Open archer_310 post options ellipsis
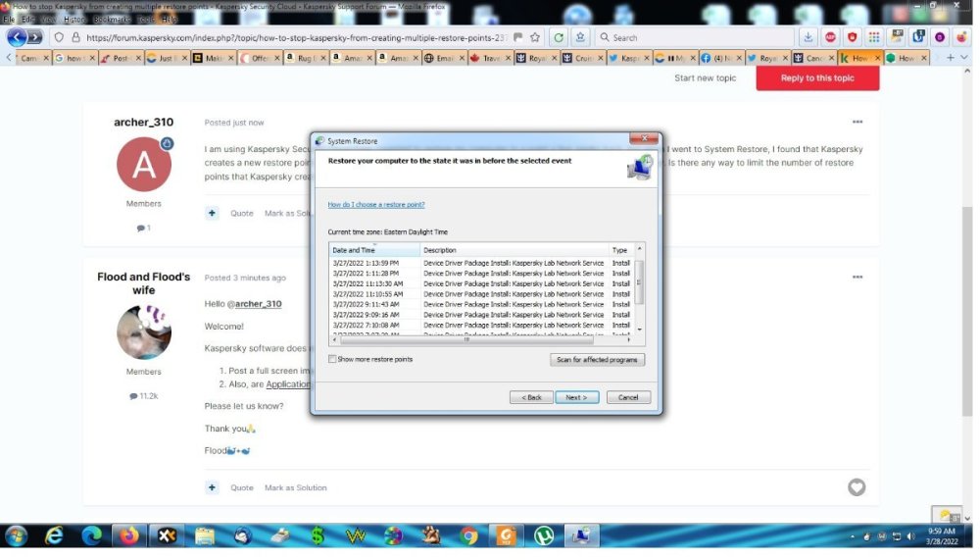Image resolution: width=980 pixels, height=560 pixels. coord(857,122)
